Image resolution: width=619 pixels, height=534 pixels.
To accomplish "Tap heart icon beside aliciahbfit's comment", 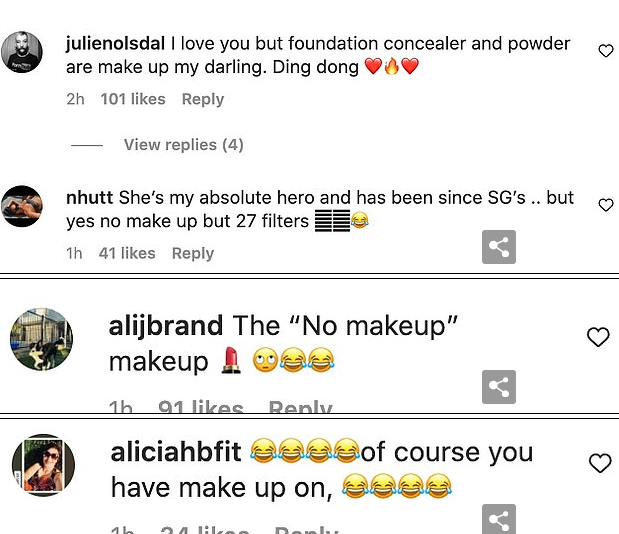I will pos(600,463).
